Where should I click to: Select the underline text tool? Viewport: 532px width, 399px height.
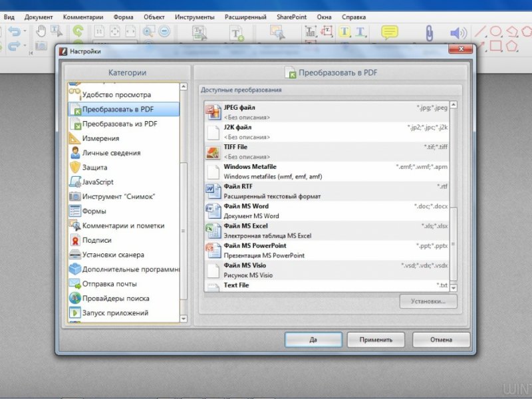tap(360, 32)
